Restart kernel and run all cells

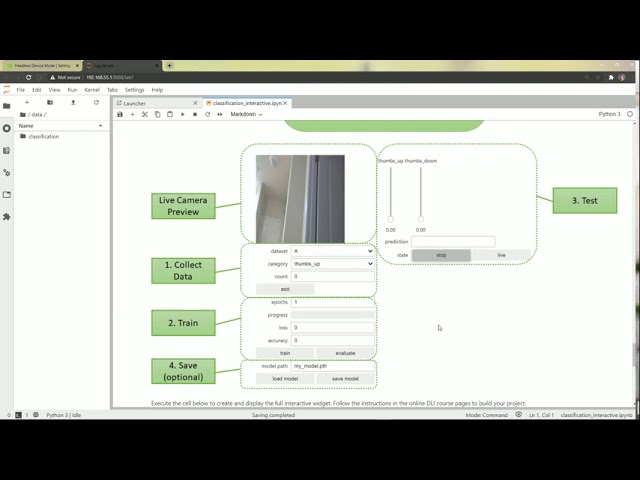[220, 114]
